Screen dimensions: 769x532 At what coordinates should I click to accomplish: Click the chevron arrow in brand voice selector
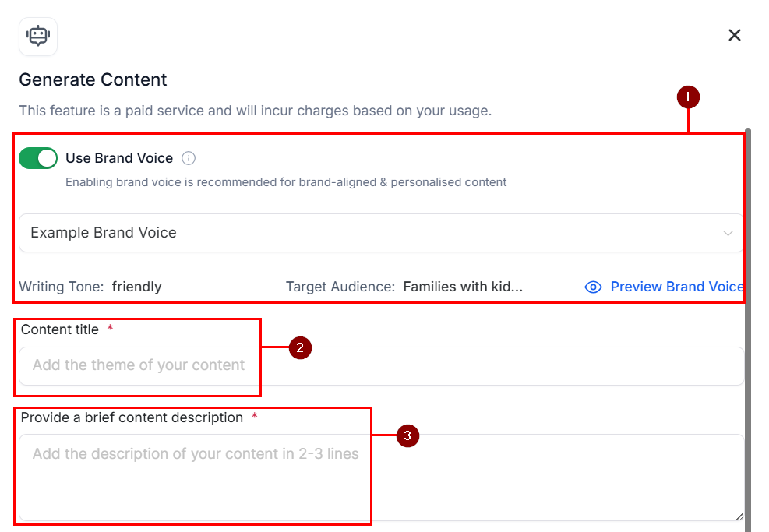pos(728,234)
